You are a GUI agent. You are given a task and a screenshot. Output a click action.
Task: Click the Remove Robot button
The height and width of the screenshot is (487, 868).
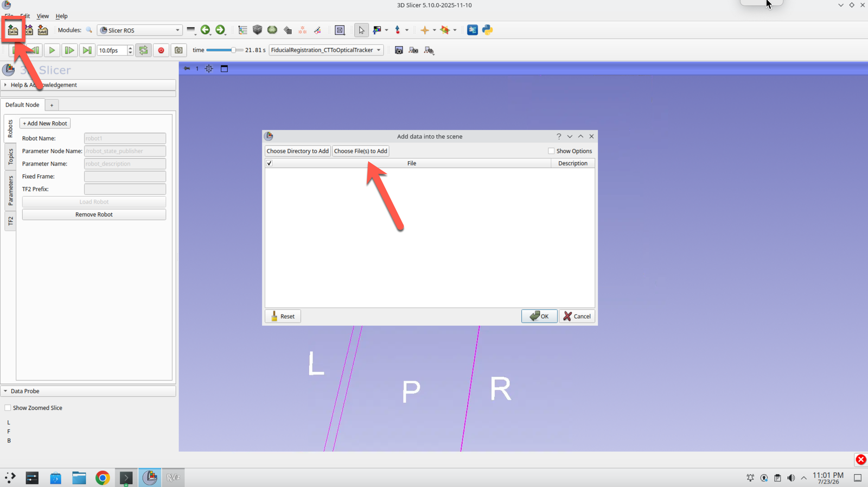pos(94,214)
